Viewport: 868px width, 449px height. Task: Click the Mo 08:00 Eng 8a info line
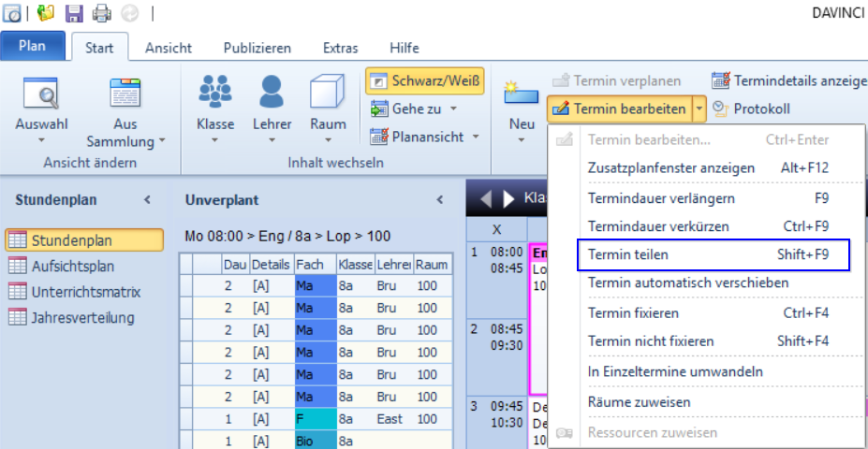287,237
